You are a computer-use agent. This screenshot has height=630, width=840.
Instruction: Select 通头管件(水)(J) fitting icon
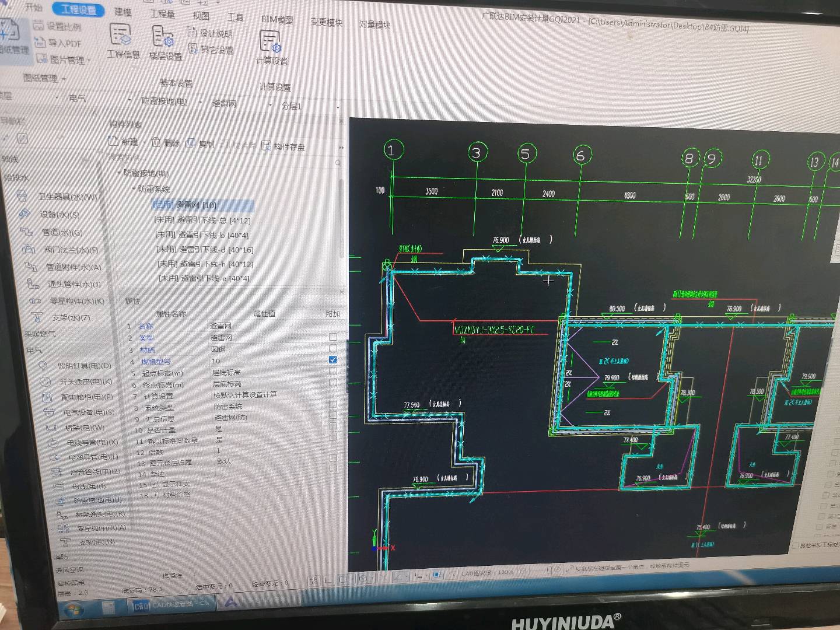(33, 284)
